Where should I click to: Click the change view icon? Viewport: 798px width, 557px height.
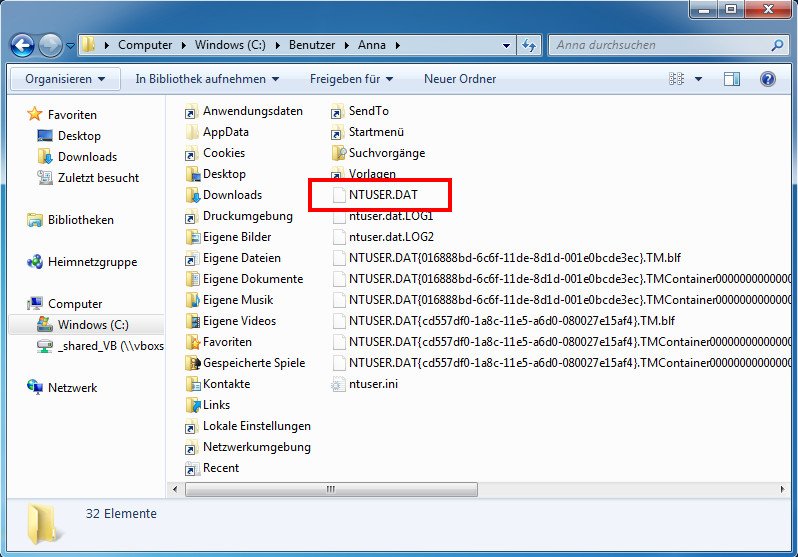tap(677, 79)
